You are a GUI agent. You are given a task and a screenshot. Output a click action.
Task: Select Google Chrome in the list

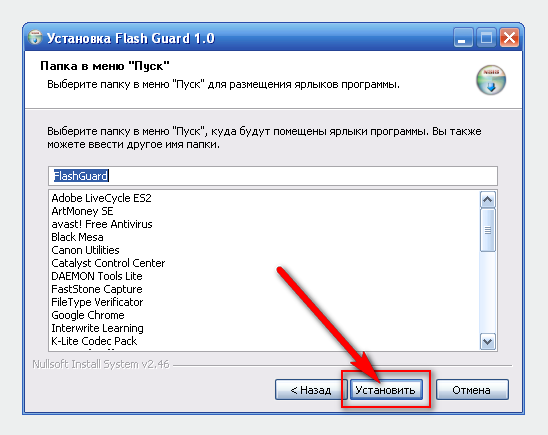click(88, 315)
